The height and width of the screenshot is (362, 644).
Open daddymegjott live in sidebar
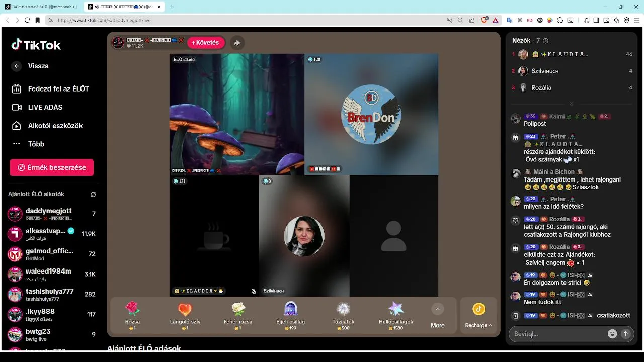click(x=51, y=214)
